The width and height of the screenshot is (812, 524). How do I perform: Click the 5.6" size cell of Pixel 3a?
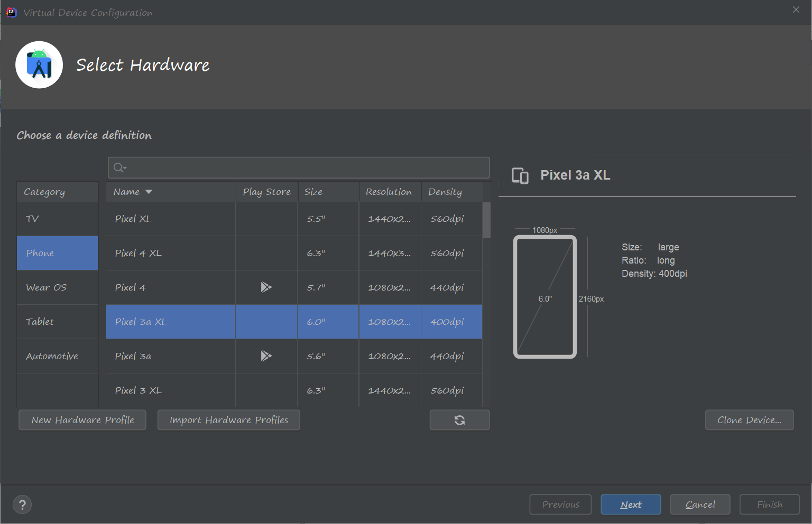pyautogui.click(x=328, y=356)
